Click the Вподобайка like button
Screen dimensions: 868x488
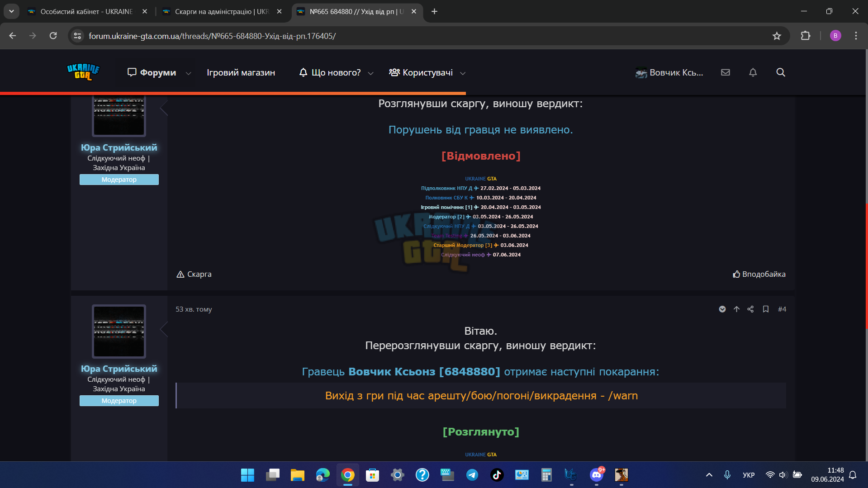(x=759, y=274)
